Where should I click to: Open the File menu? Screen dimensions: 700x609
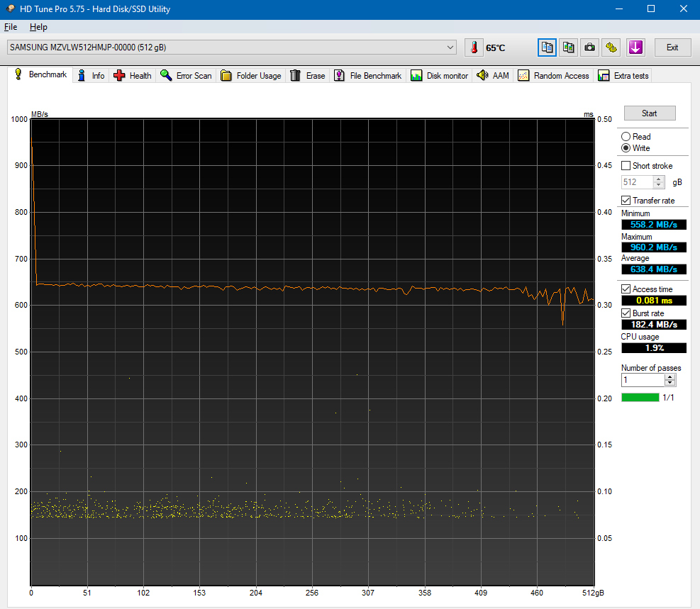[x=11, y=27]
